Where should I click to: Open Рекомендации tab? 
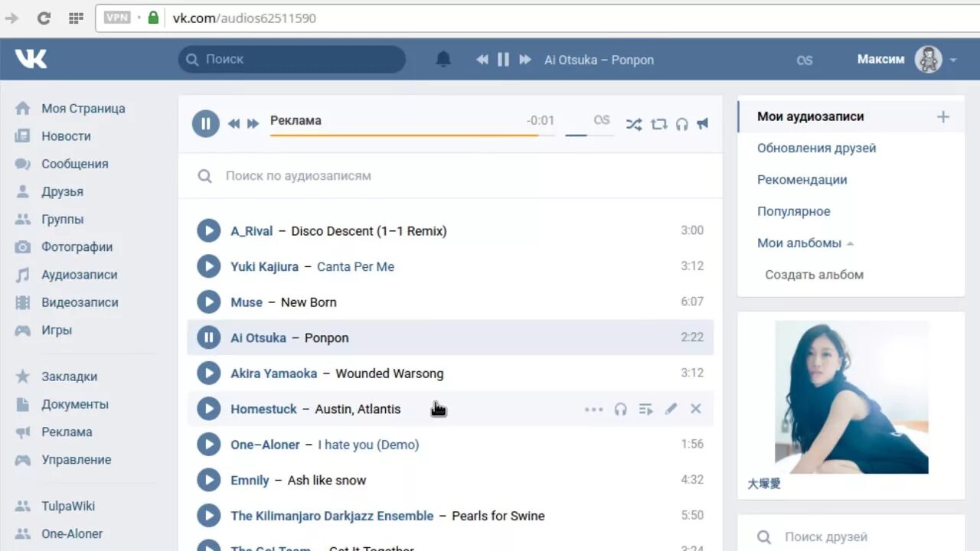click(802, 180)
